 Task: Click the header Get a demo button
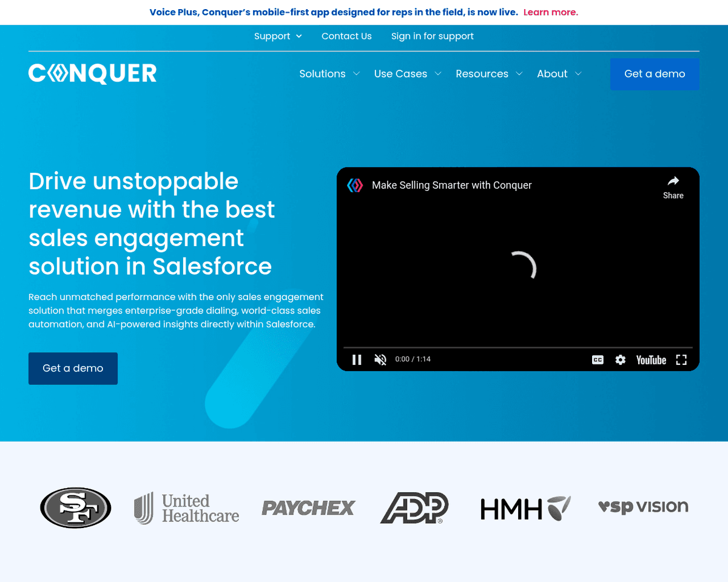tap(655, 74)
